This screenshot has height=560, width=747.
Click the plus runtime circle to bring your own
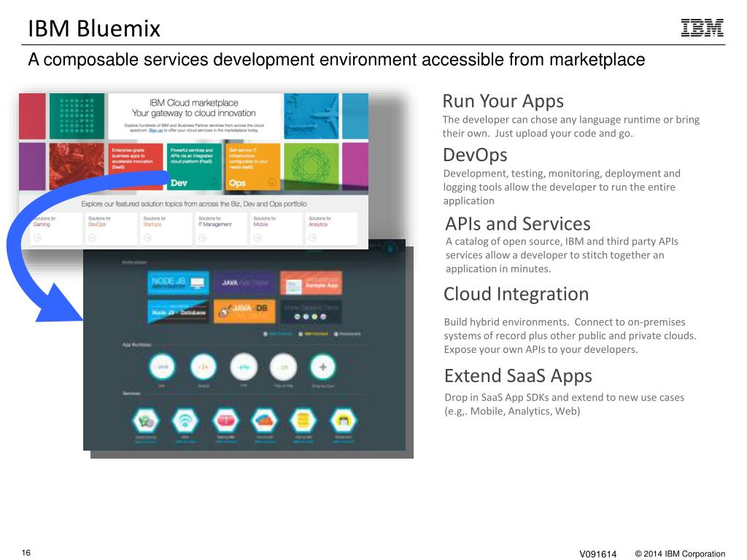323,367
